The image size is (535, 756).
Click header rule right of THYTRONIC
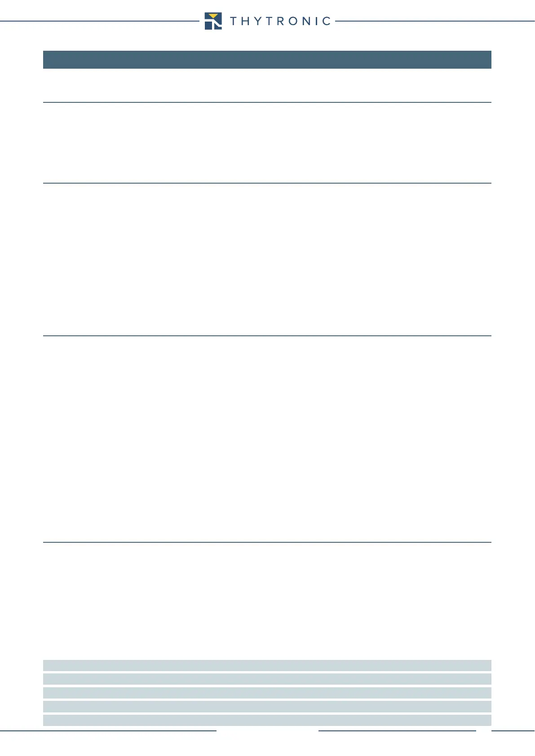[x=435, y=21]
